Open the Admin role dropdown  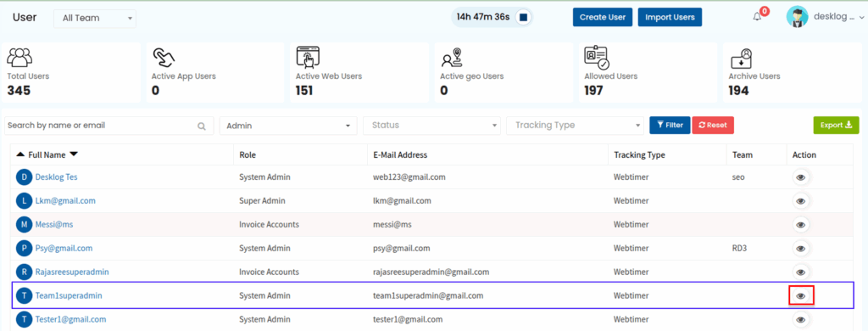coord(288,126)
